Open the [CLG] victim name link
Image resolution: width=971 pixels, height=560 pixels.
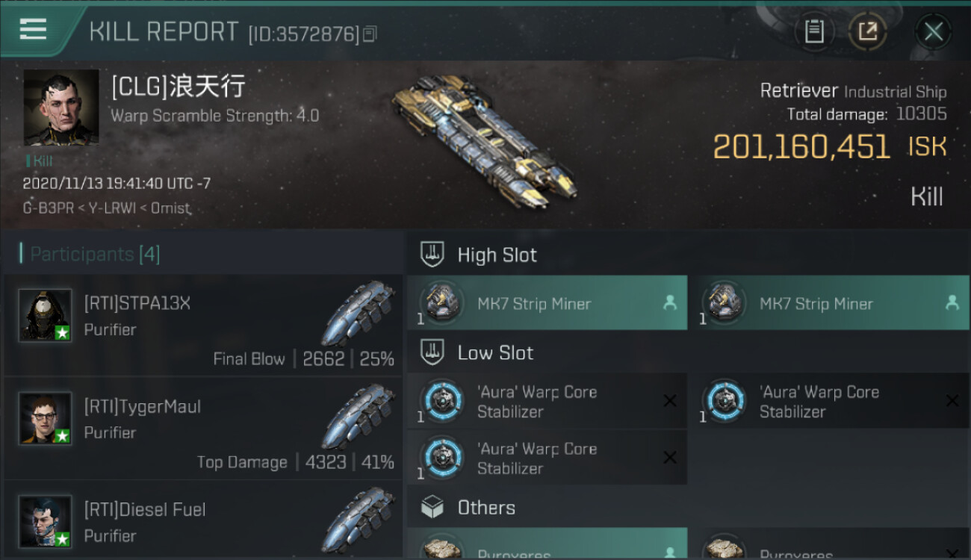click(x=178, y=87)
